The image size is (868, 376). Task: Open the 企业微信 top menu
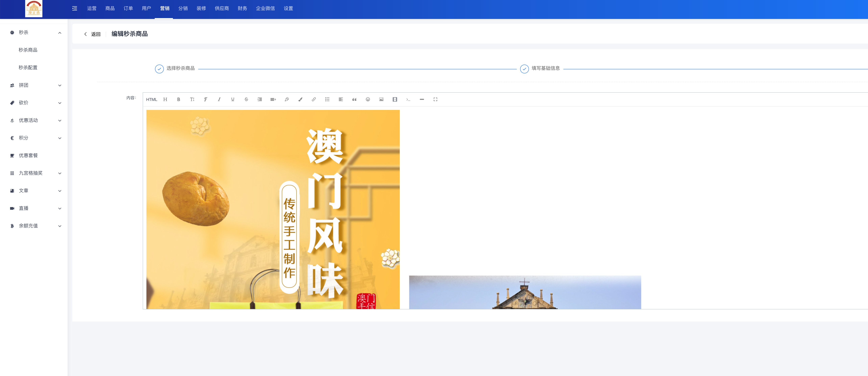tap(265, 8)
